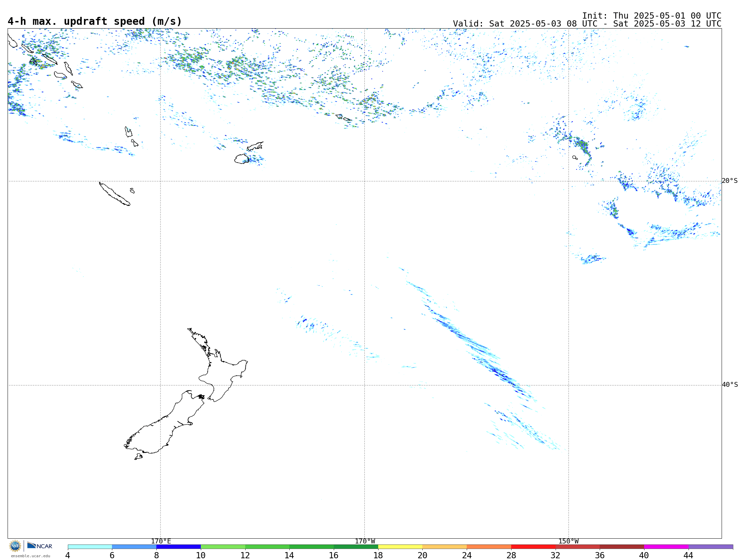
Task: Click the colorbar tick label 44
Action: pos(689,555)
